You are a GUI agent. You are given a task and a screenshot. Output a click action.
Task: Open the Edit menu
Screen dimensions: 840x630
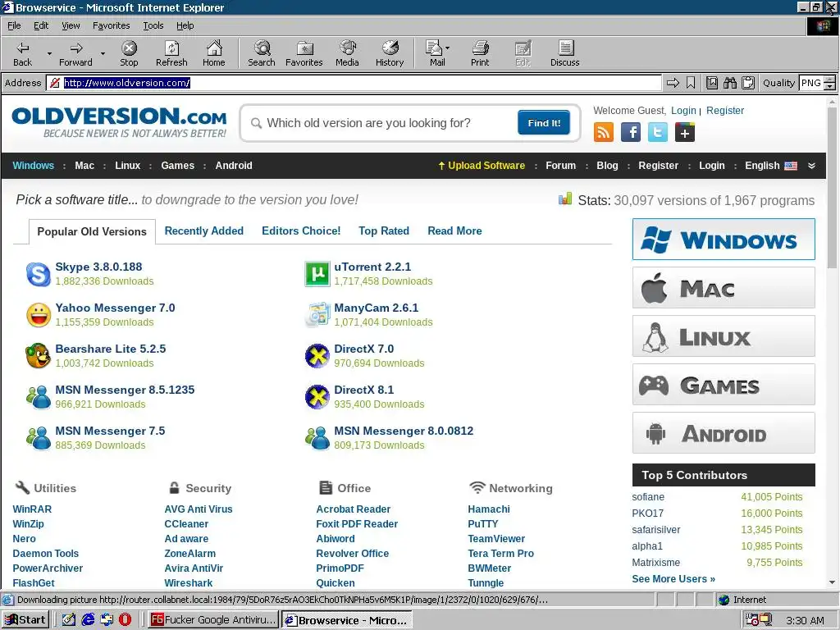(x=41, y=25)
